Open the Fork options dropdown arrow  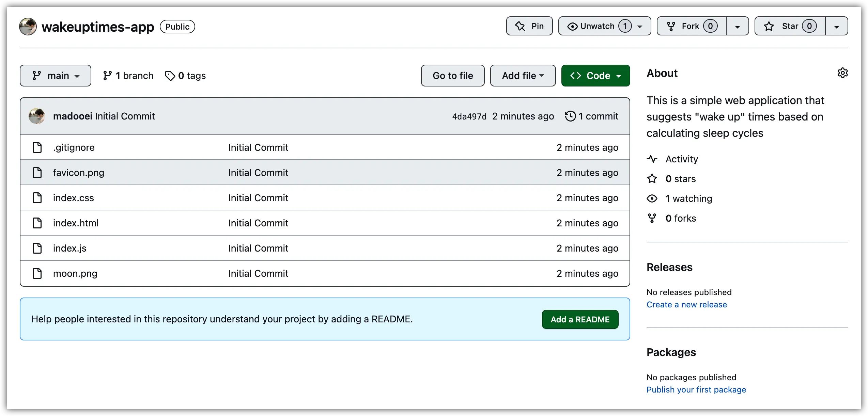(x=738, y=26)
